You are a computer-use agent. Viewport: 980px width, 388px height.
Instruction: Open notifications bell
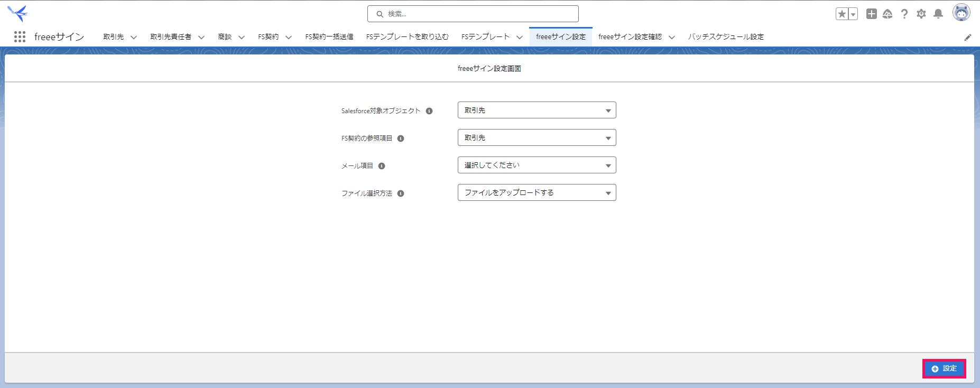[938, 14]
